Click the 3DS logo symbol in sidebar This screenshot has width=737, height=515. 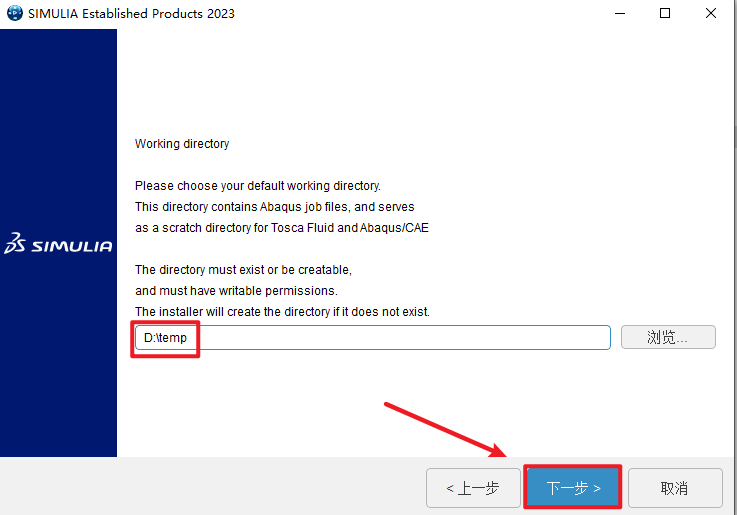(16, 244)
